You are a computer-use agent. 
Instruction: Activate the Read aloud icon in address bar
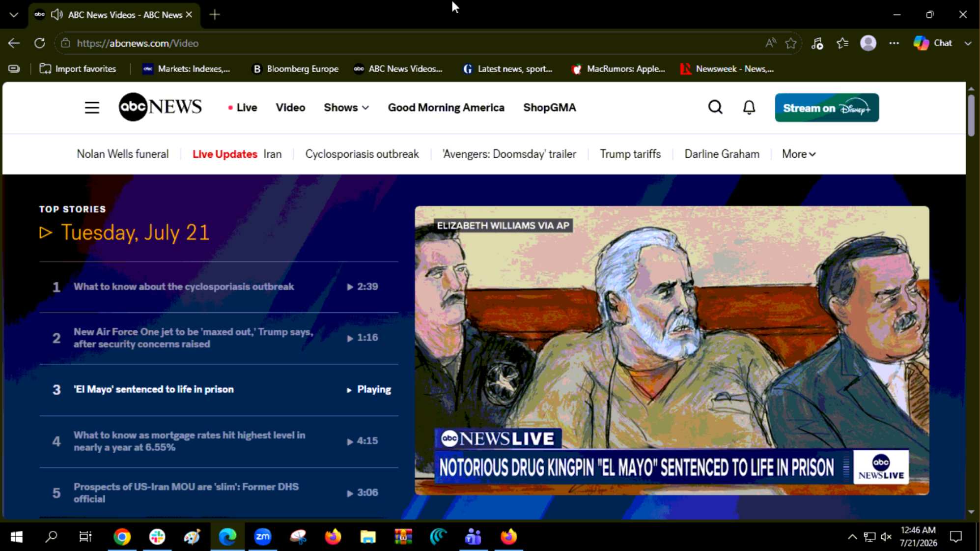[770, 43]
